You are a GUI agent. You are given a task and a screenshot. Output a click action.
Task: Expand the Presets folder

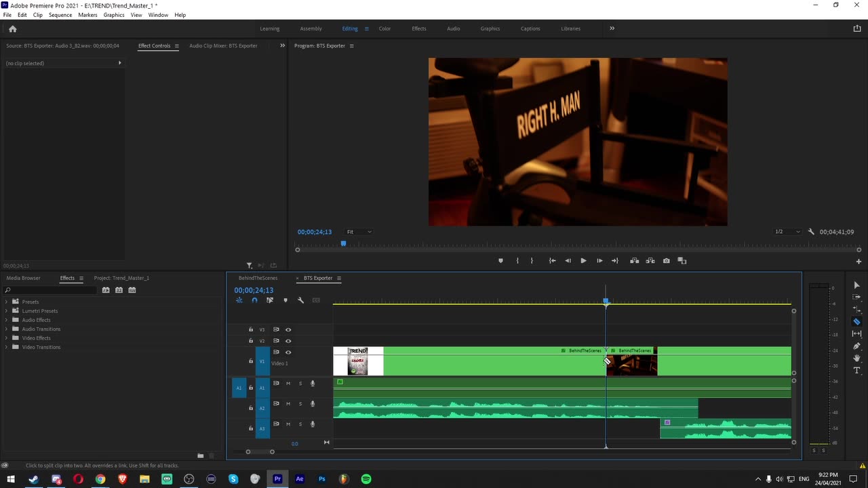pyautogui.click(x=7, y=302)
